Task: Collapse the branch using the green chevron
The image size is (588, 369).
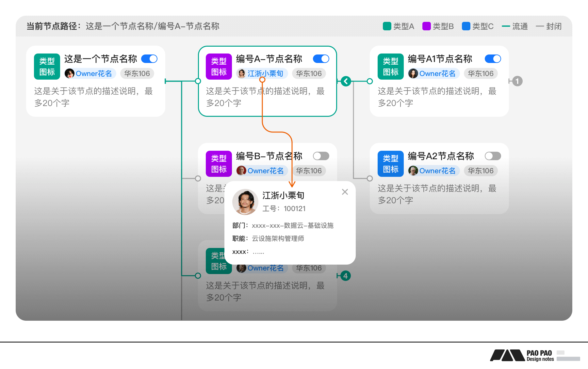Action: (345, 81)
